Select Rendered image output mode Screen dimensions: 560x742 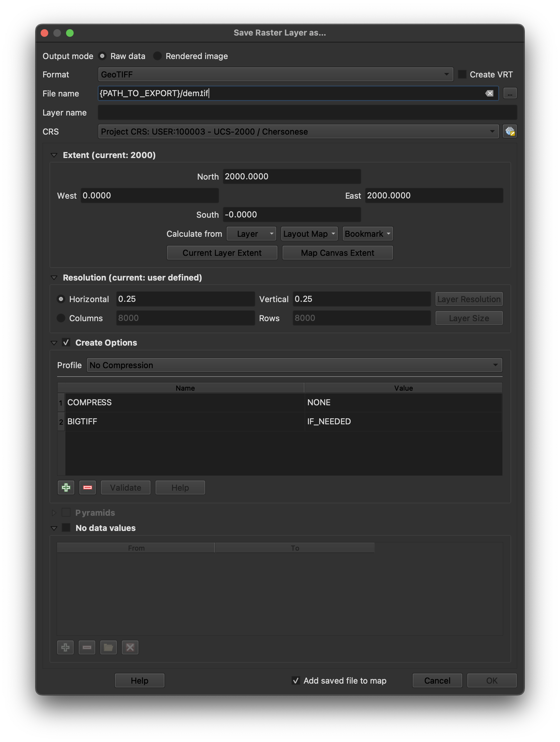coord(157,56)
